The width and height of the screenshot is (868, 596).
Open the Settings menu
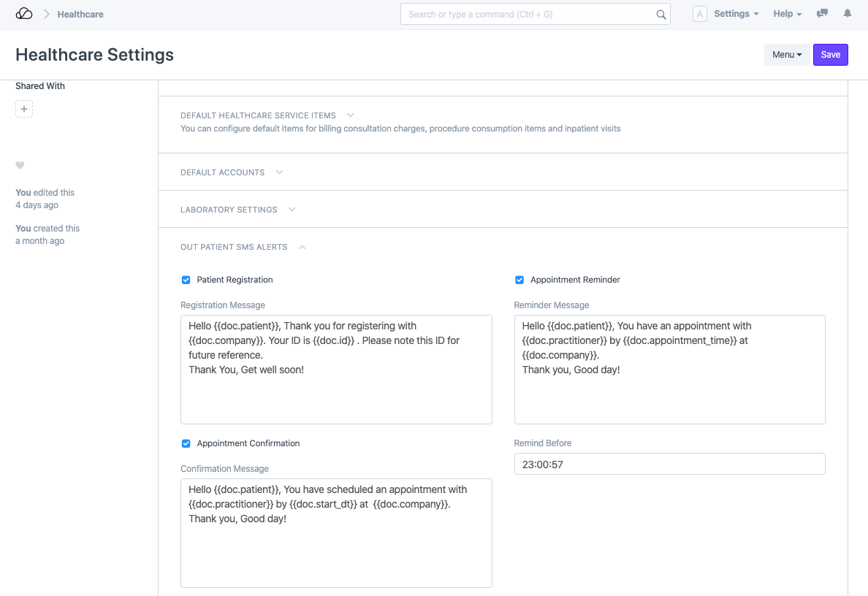[736, 14]
